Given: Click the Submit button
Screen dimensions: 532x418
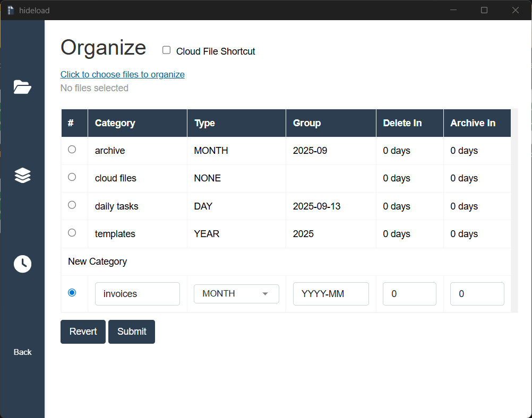Looking at the screenshot, I should [x=131, y=331].
